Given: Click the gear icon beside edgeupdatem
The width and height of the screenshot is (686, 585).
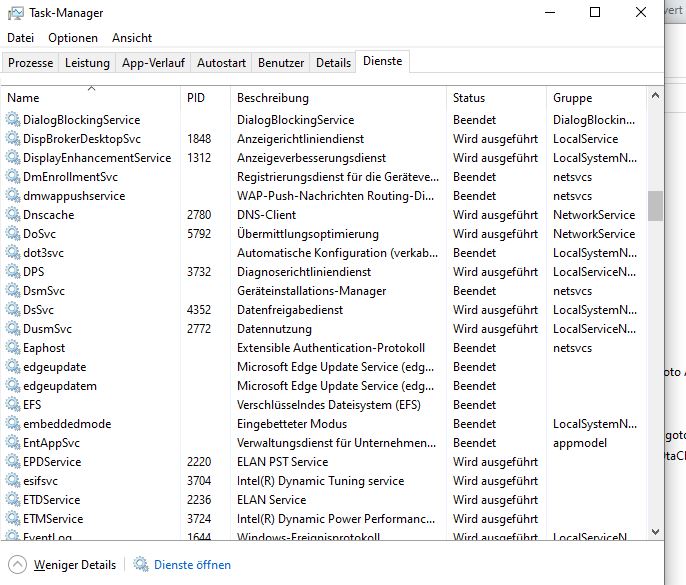Looking at the screenshot, I should [13, 385].
